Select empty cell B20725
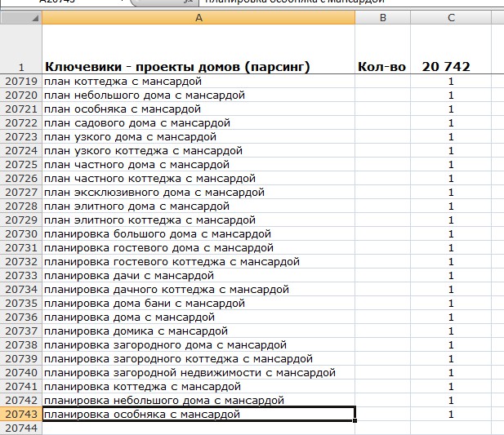 [383, 164]
